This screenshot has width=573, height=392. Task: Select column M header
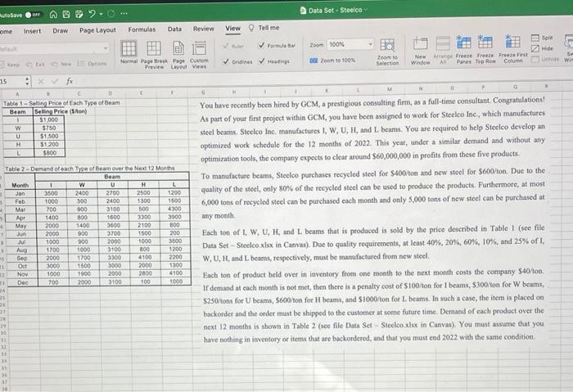click(x=390, y=88)
